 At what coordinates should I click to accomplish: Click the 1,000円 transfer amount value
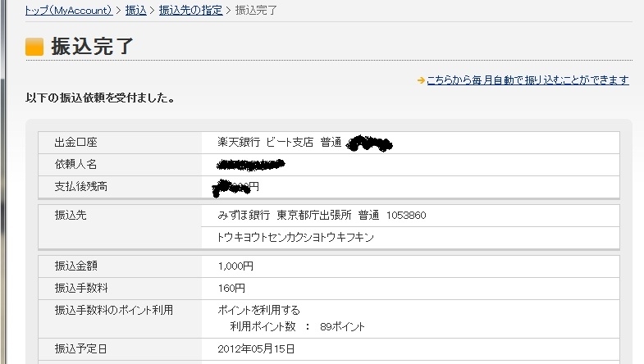[x=235, y=266]
